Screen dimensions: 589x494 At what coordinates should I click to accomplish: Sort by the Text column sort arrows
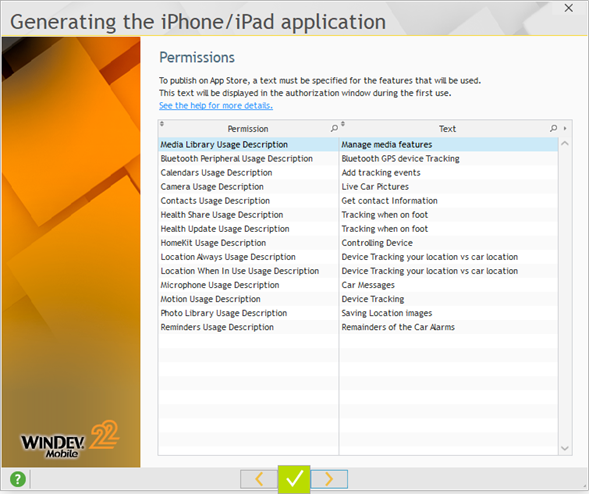343,124
